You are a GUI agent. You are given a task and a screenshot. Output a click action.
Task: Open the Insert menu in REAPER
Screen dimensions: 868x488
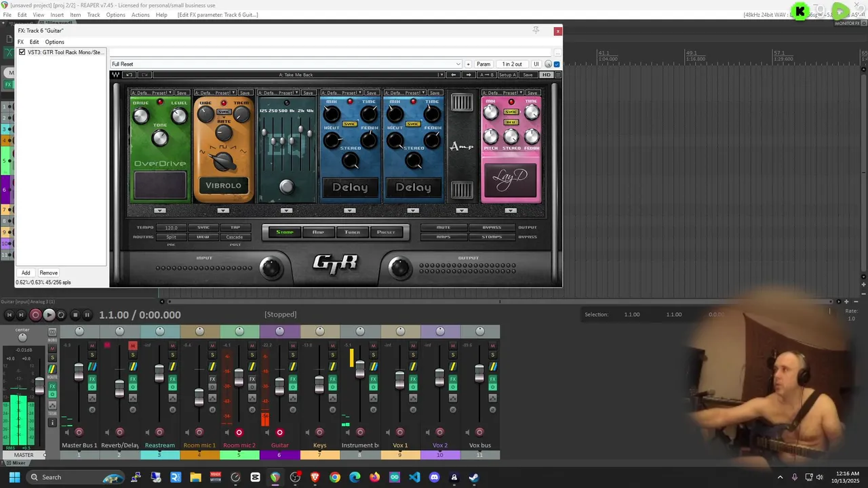point(57,15)
